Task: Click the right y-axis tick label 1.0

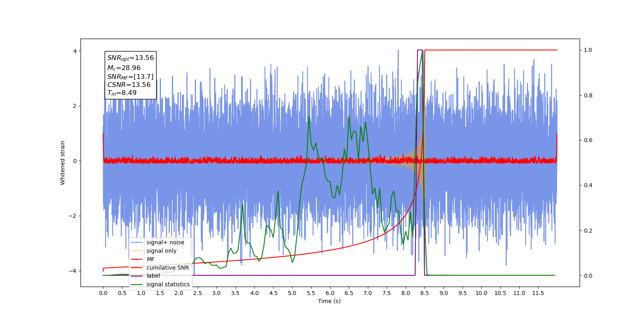Action: point(588,50)
